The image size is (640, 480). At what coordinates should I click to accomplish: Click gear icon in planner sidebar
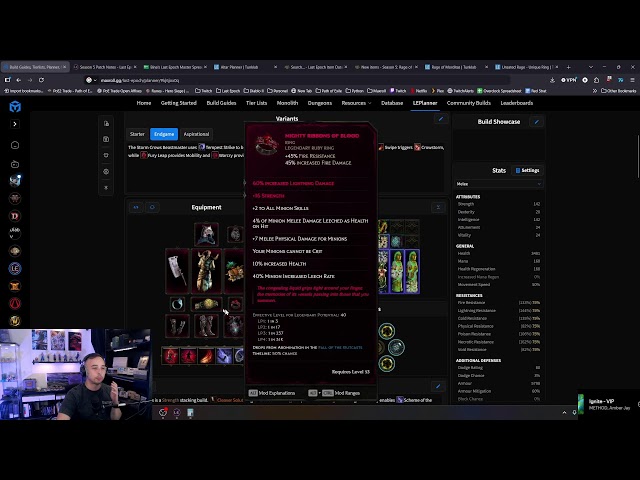coord(106,171)
